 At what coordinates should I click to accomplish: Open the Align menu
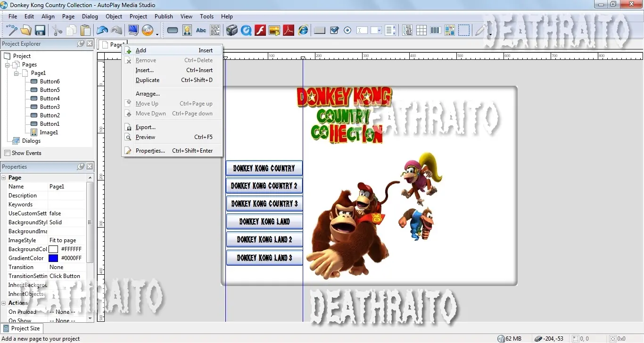[x=48, y=16]
